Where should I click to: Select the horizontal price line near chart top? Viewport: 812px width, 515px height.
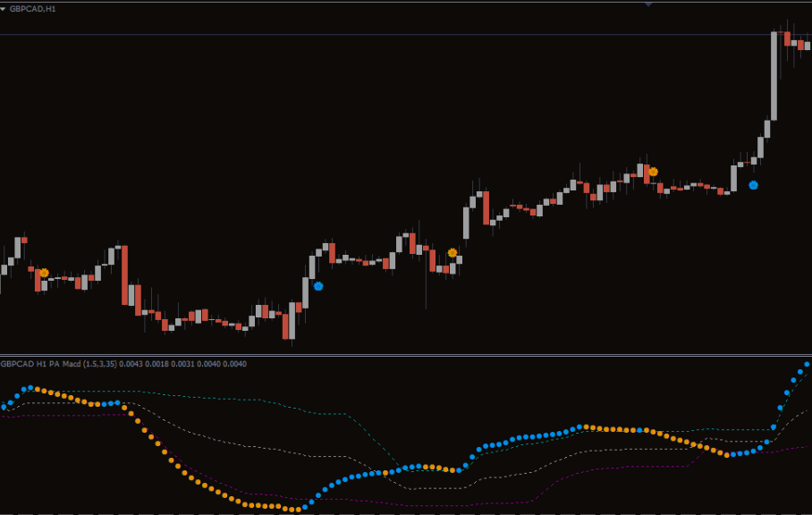click(358, 35)
